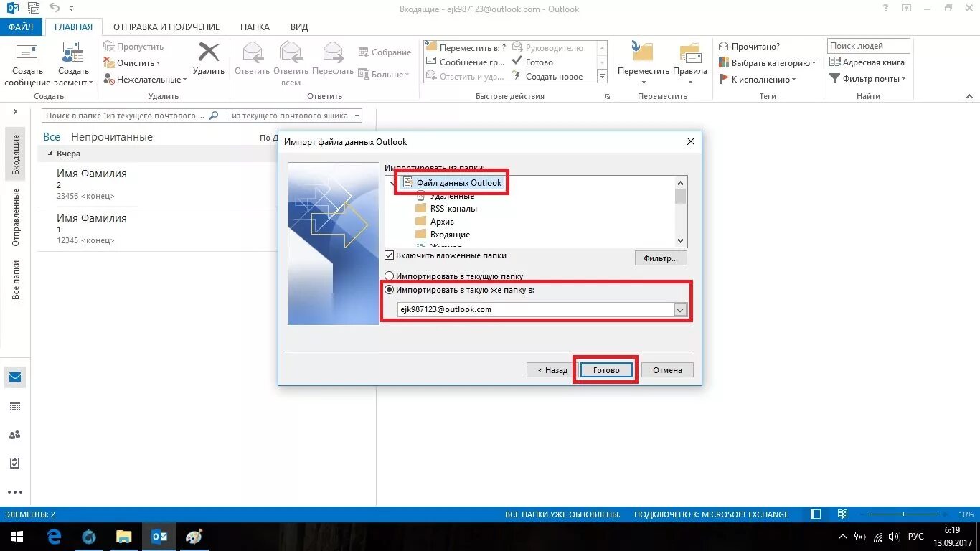980x551 pixels.
Task: Click the Paint icon on taskbar
Action: point(194,537)
